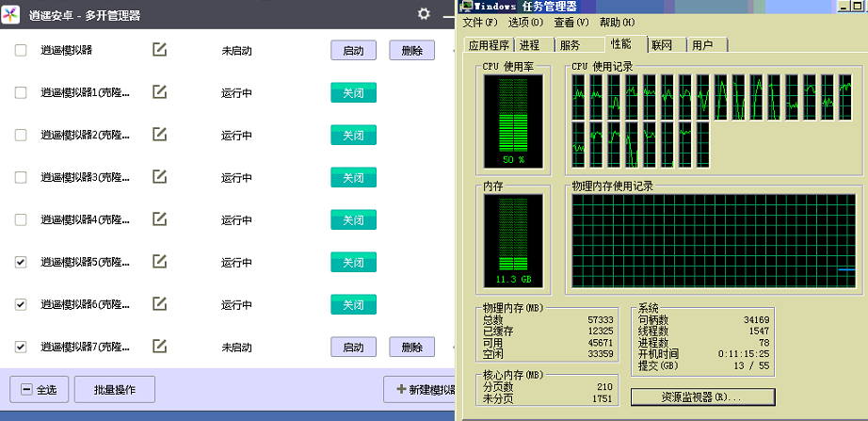Edit name of 逍遥模拟器5 row
The width and height of the screenshot is (868, 421).
(159, 262)
